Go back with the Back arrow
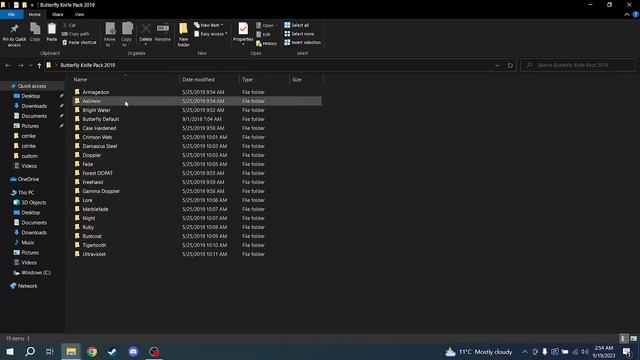Screen dimensions: 640x360 (x=8, y=65)
